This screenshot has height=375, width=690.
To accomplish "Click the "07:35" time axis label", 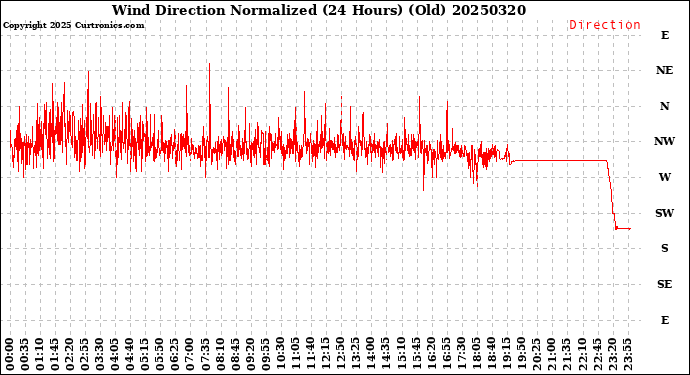I will point(206,354).
